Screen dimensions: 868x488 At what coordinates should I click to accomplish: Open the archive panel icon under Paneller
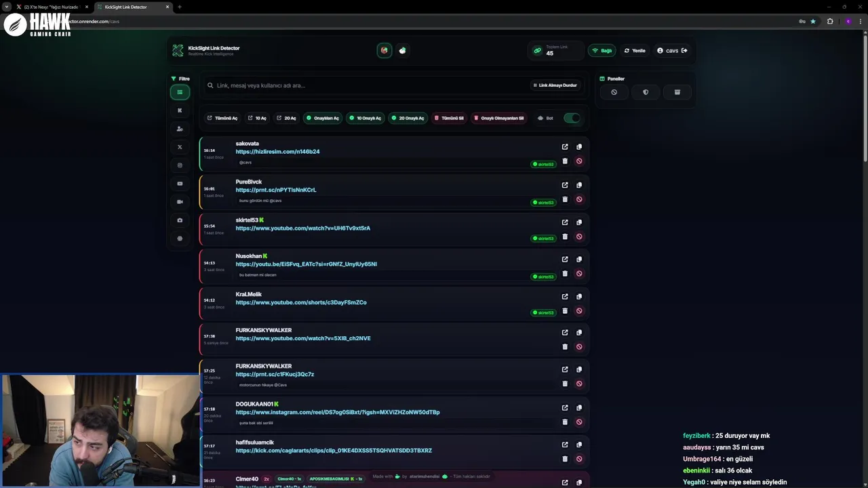(677, 92)
